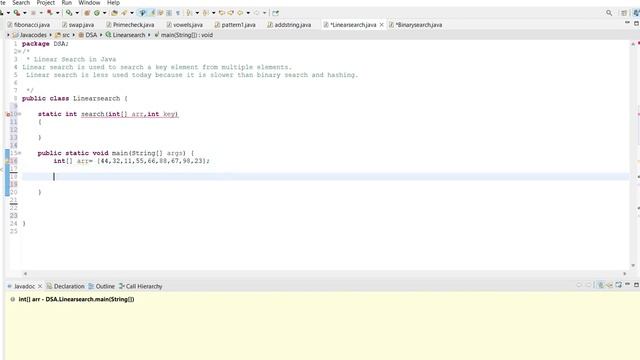Click the Last Edit Location icon
The width and height of the screenshot is (640, 360).
(x=222, y=13)
